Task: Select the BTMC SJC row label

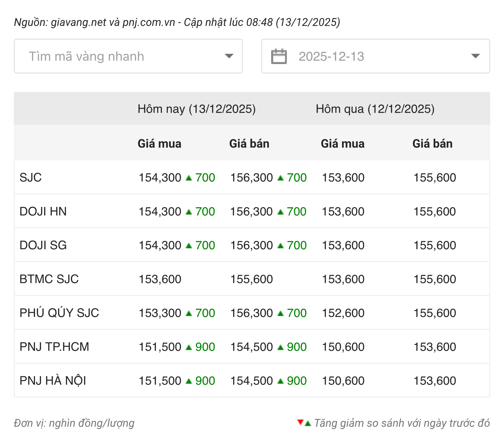Action: (49, 279)
